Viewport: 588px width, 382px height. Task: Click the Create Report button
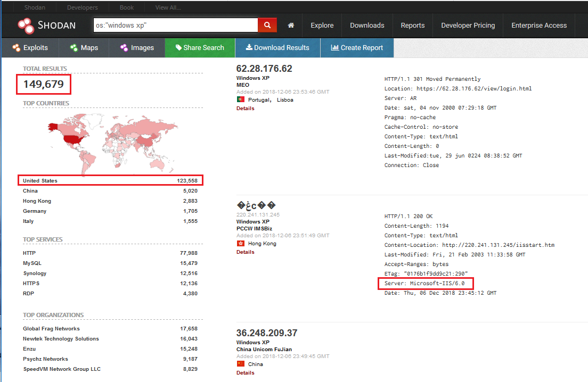[357, 47]
